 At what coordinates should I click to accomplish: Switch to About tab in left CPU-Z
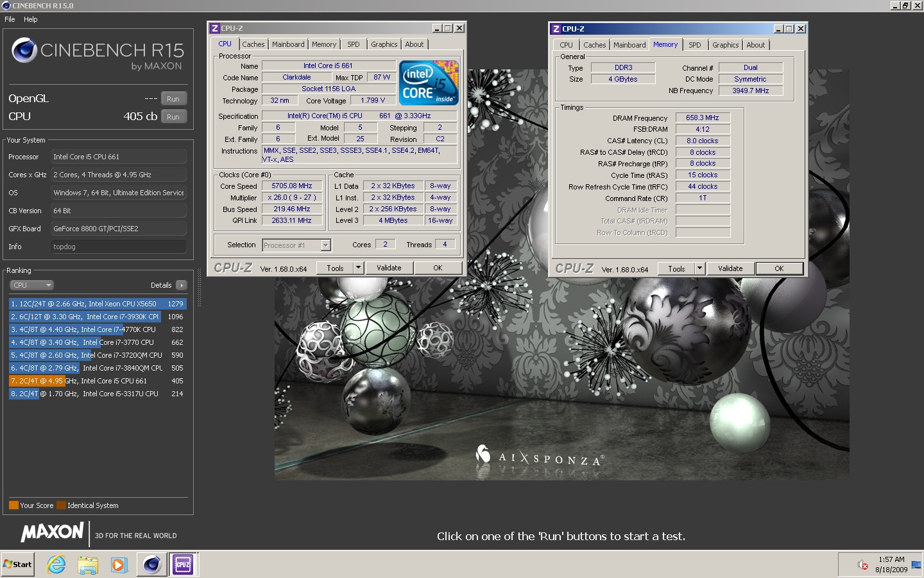point(415,44)
